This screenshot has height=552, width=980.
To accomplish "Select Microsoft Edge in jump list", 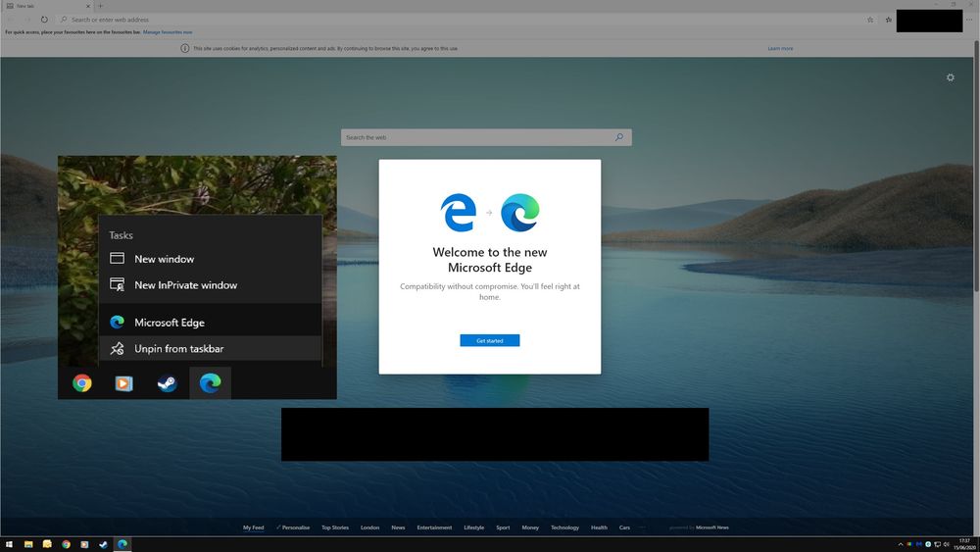I will click(x=210, y=323).
